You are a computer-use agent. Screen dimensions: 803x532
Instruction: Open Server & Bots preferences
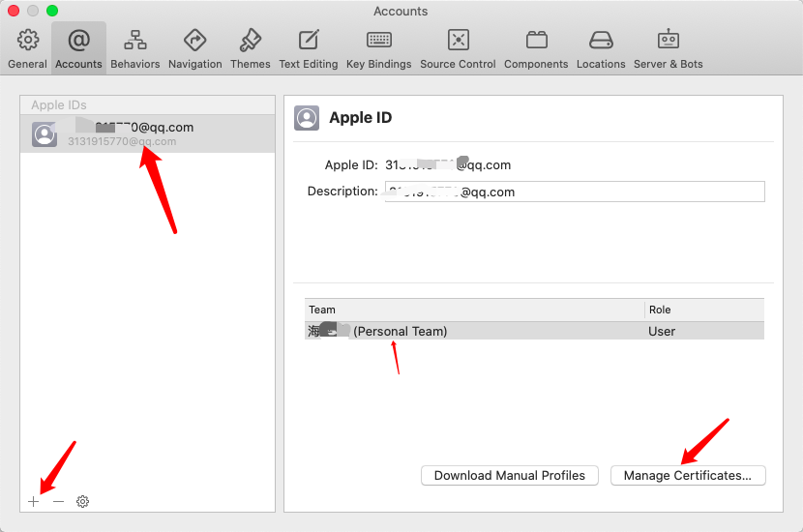669,48
